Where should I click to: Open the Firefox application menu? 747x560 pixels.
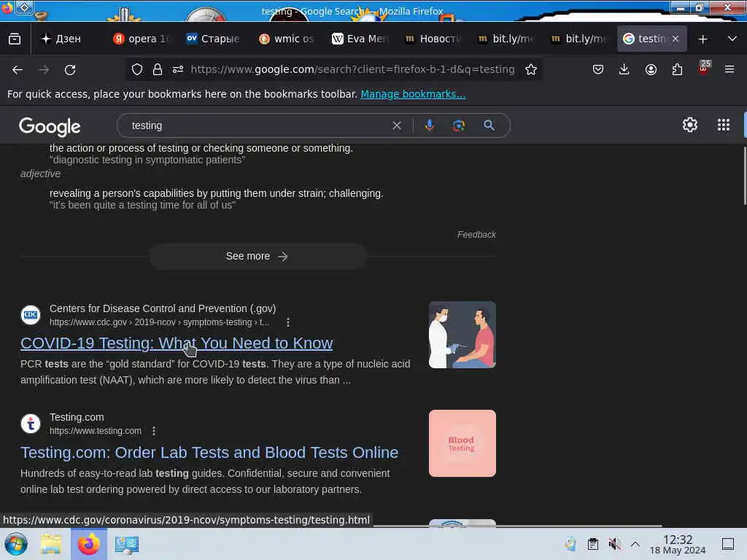[729, 69]
